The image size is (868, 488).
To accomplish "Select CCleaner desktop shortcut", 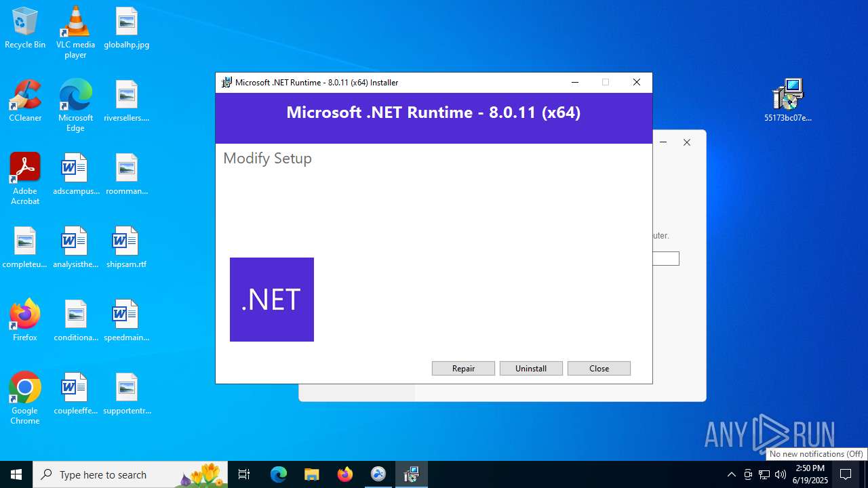I will [25, 101].
